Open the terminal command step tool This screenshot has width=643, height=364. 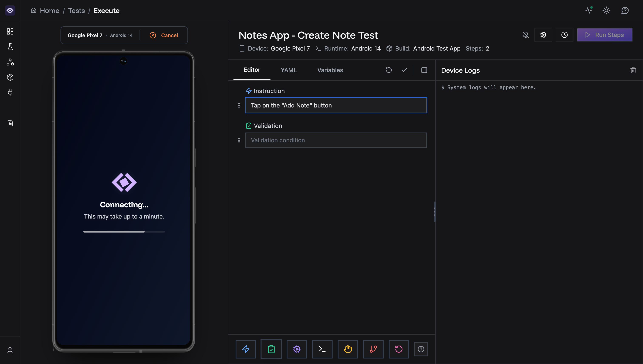(x=322, y=349)
